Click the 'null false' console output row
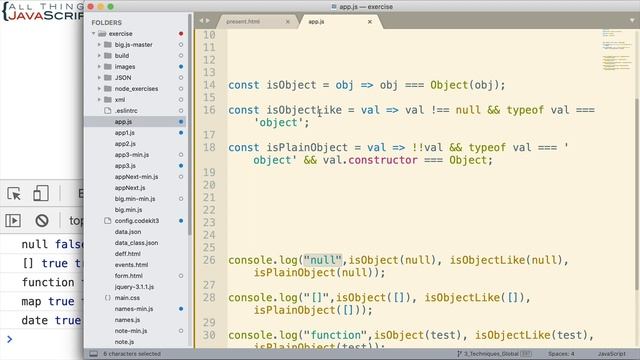The image size is (640, 360). 42,244
